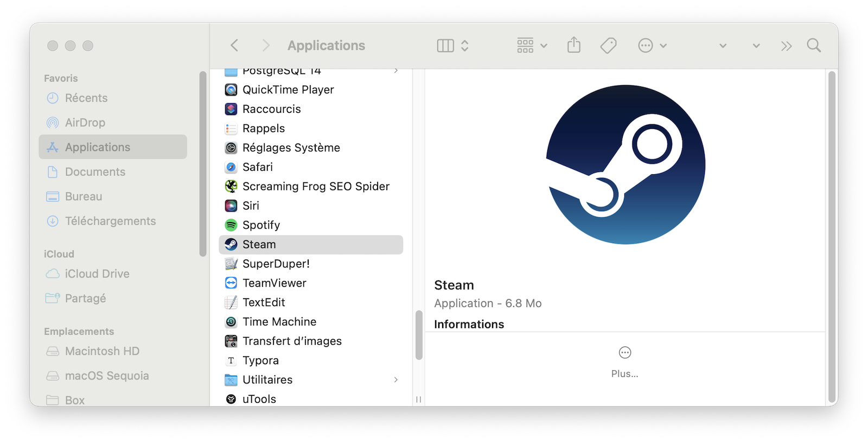868x443 pixels.
Task: Open Documents in the sidebar
Action: pyautogui.click(x=113, y=172)
